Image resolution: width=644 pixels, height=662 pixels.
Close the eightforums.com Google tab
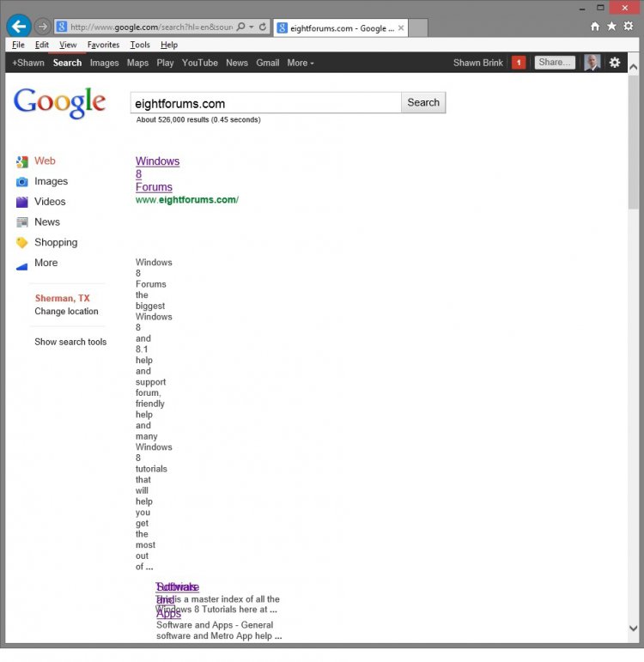(x=401, y=27)
